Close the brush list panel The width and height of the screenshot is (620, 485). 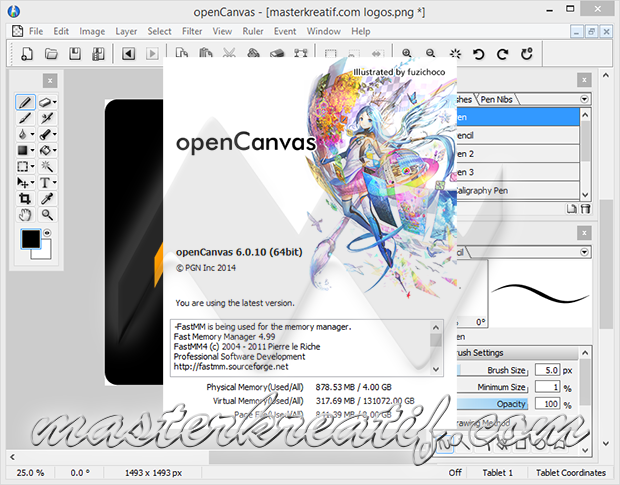[x=584, y=80]
